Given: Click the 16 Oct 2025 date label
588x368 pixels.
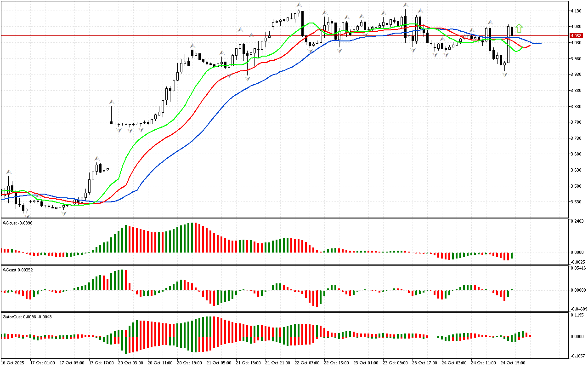Looking at the screenshot, I should 12,362.
